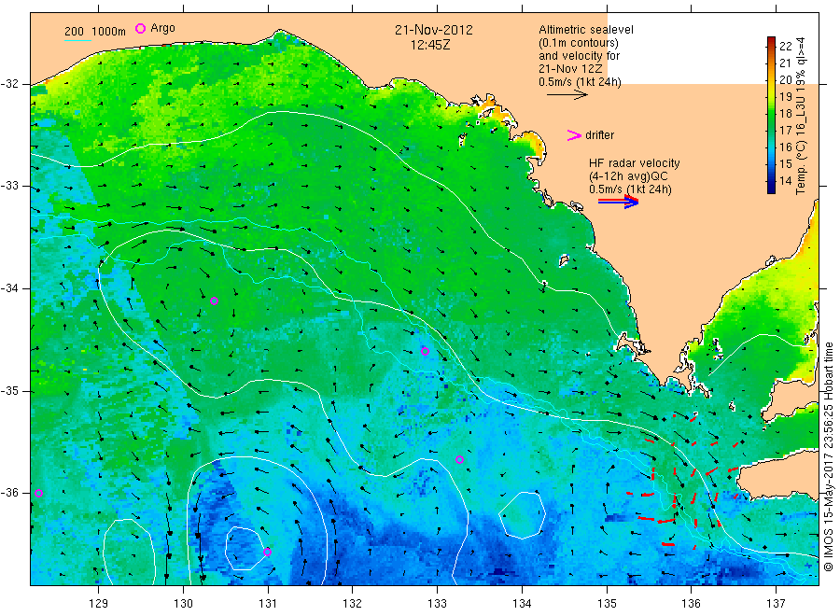The image size is (840, 616).
Task: Click the "21-Nov-2012" date title
Action: coord(434,30)
